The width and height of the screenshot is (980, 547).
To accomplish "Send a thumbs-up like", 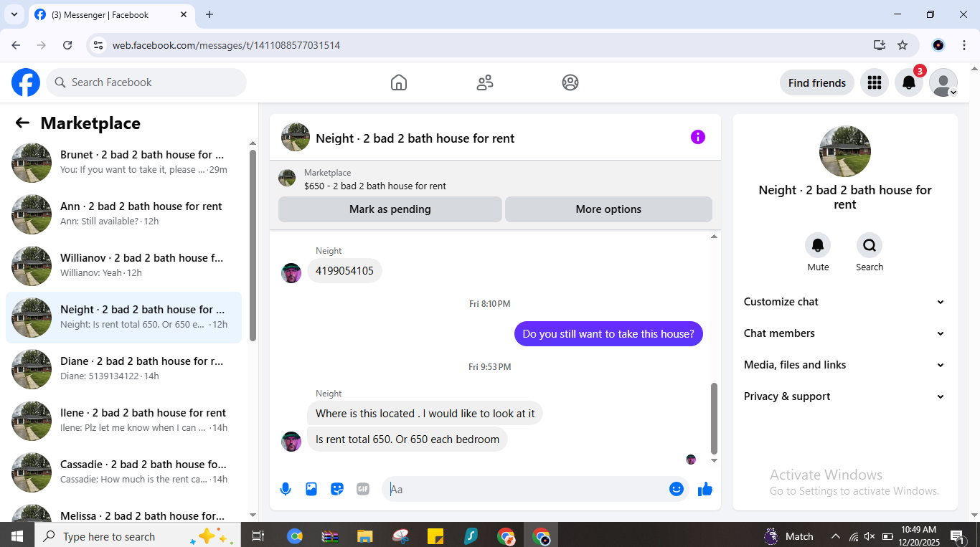I will pyautogui.click(x=705, y=489).
